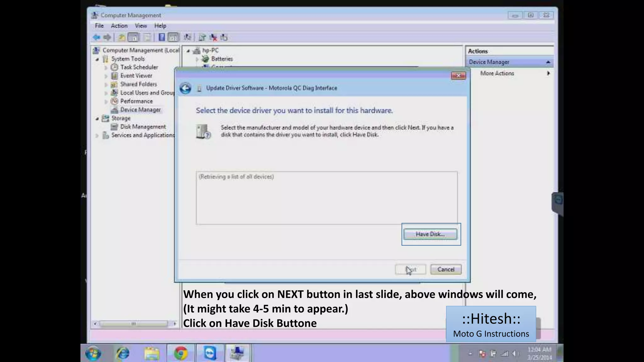Click the power plug tray icon

493,354
